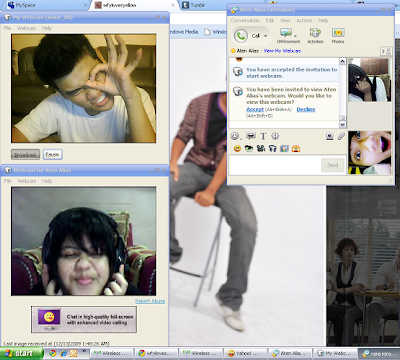Open the Help menu in Aten Alias chat

[x=323, y=20]
